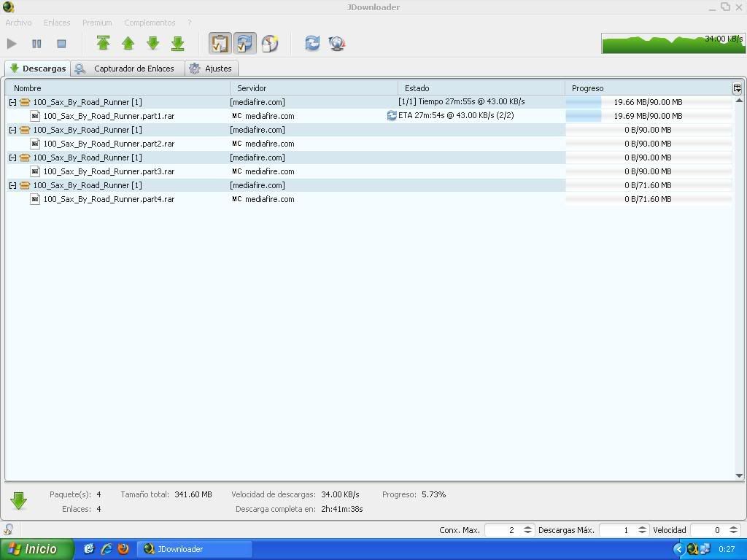Sort by the Servidor column header
Viewport: 747px width, 560px height.
click(x=314, y=88)
